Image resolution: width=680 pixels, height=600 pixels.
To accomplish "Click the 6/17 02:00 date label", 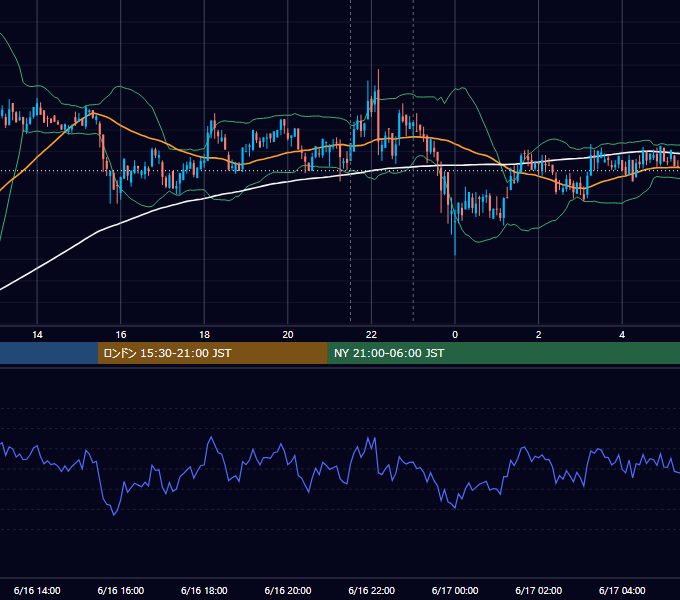I will [x=539, y=590].
